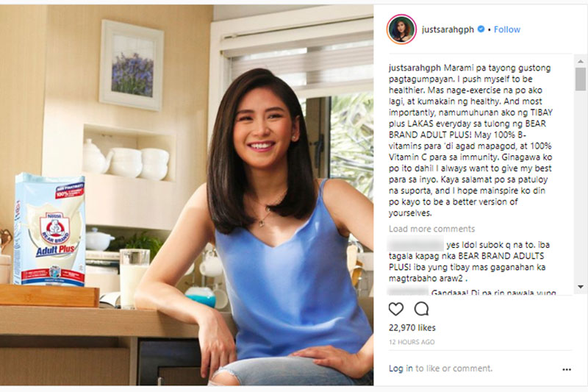Click the comments scrollbar thumb
Screen dimensions: 588x392
[581, 79]
